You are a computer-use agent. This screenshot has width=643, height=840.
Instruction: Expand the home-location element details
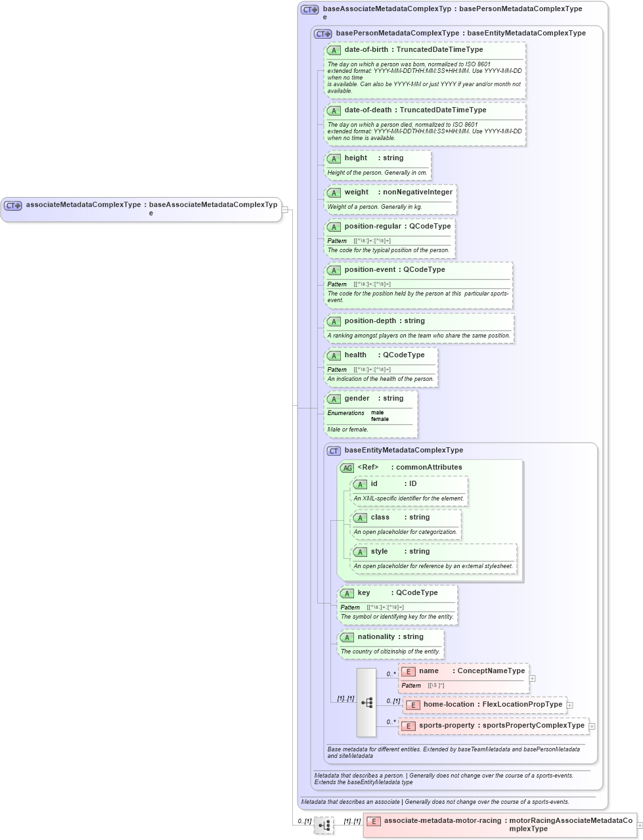tap(569, 704)
